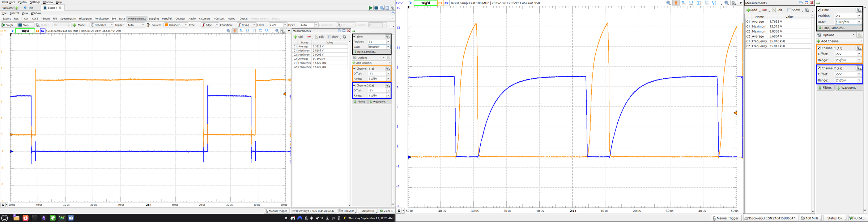This screenshot has height=222, width=868.
Task: Open the Condition Rising dropdown
Action: 246,25
